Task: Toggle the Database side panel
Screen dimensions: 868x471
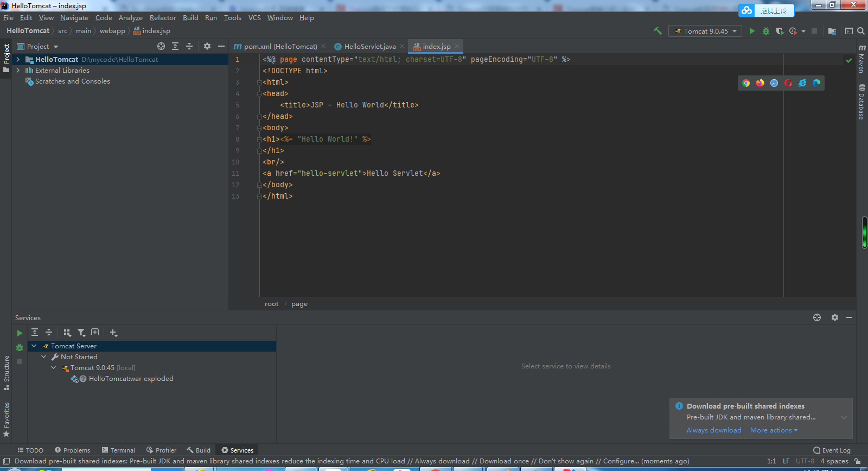Action: click(861, 102)
